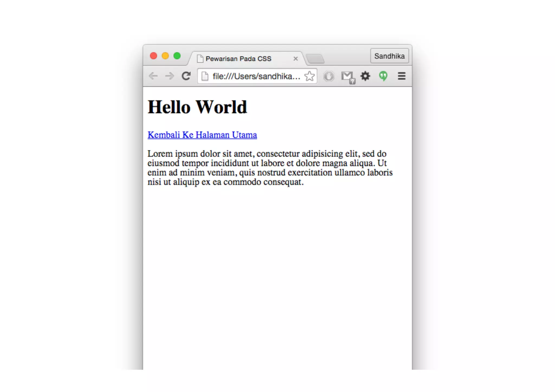
Task: Click the Hello World heading
Action: [197, 107]
